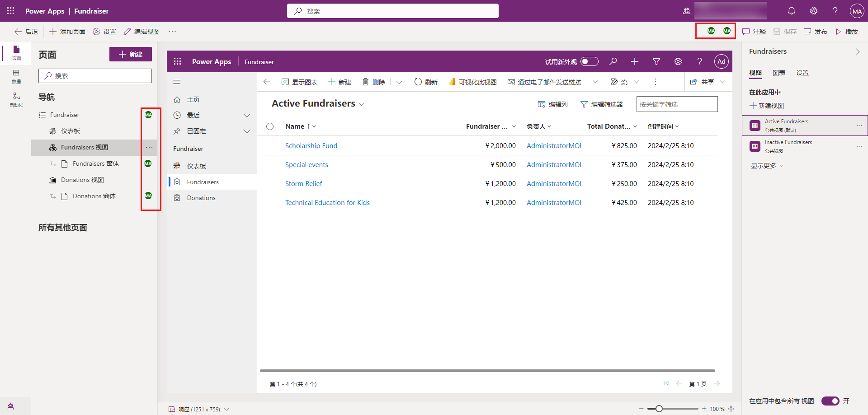The height and width of the screenshot is (415, 868).
Task: Open the virtual agent icon at bottom left
Action: [x=11, y=406]
